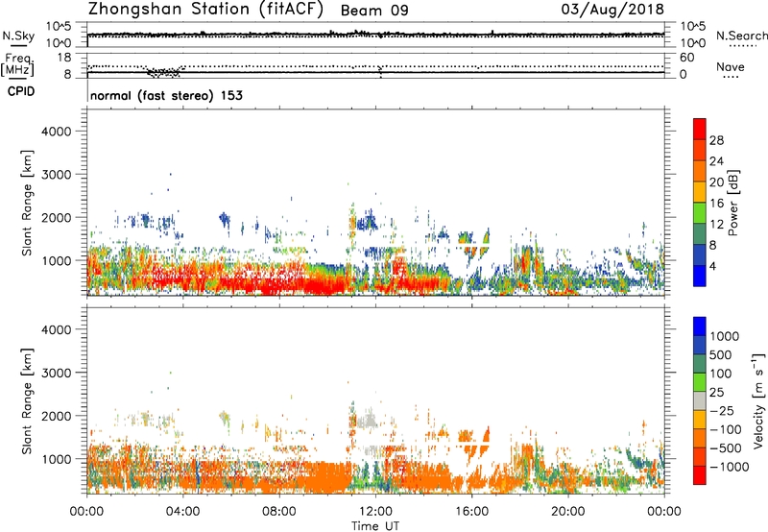Click the '04:00' time tick label
The height and width of the screenshot is (532, 768).
(182, 512)
